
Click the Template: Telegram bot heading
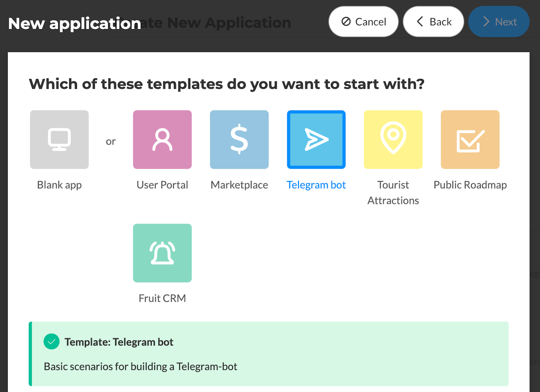(119, 342)
